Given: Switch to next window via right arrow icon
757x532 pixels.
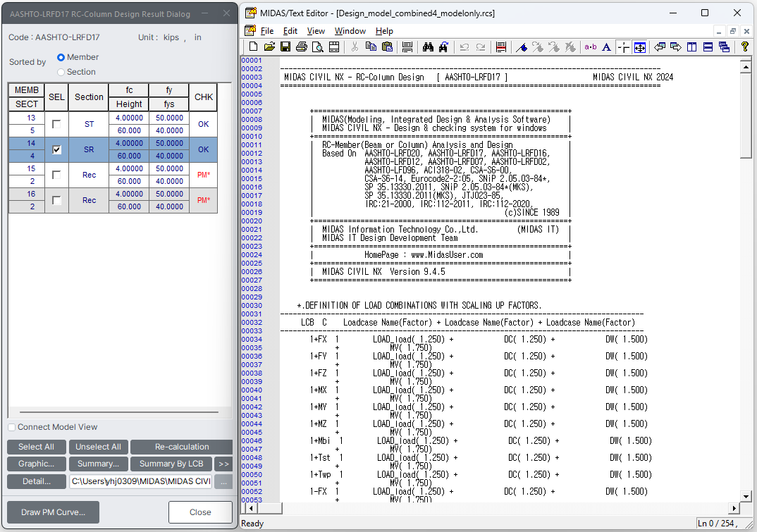Looking at the screenshot, I should (676, 47).
